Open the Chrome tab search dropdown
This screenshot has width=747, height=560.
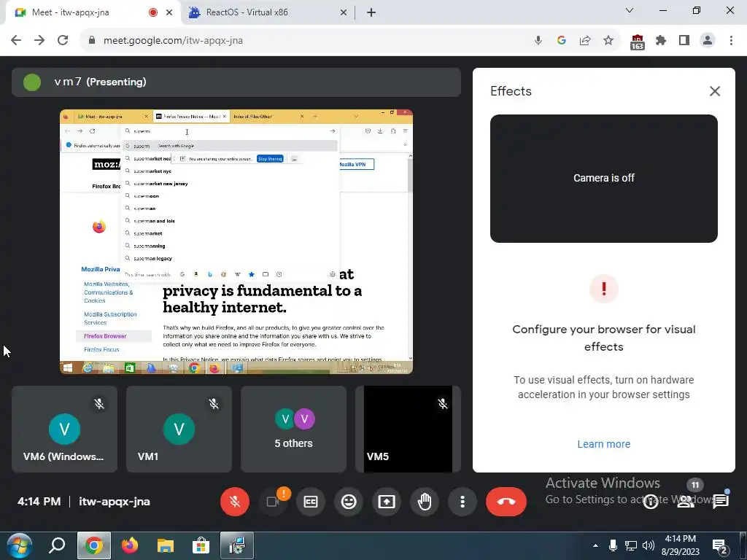click(630, 10)
